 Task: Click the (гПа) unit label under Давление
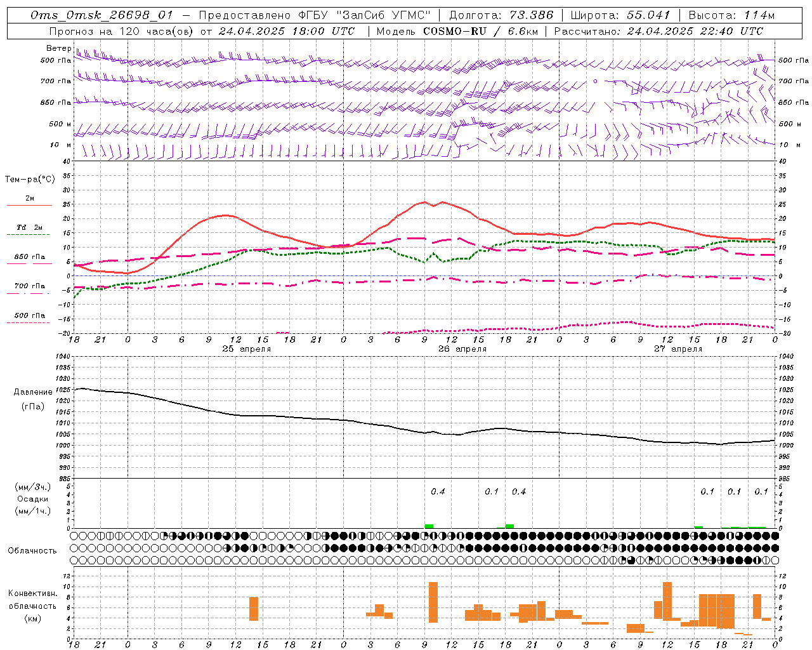coord(33,406)
